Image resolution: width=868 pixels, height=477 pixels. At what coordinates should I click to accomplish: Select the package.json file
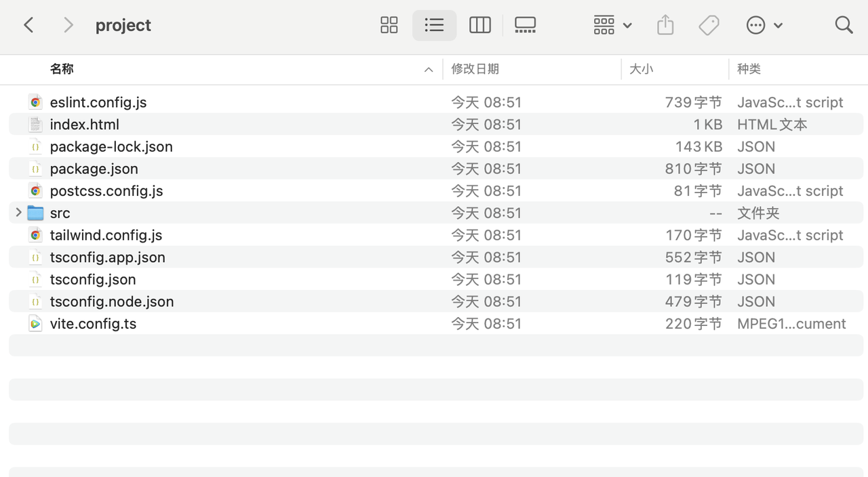coord(94,169)
